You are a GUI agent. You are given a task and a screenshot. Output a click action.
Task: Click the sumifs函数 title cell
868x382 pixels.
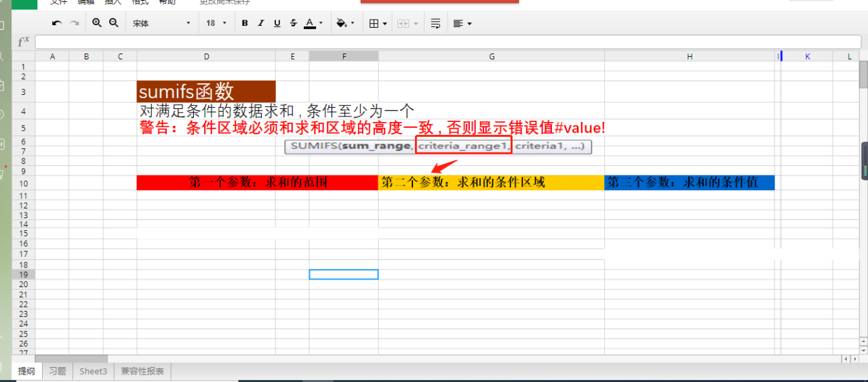pos(206,91)
